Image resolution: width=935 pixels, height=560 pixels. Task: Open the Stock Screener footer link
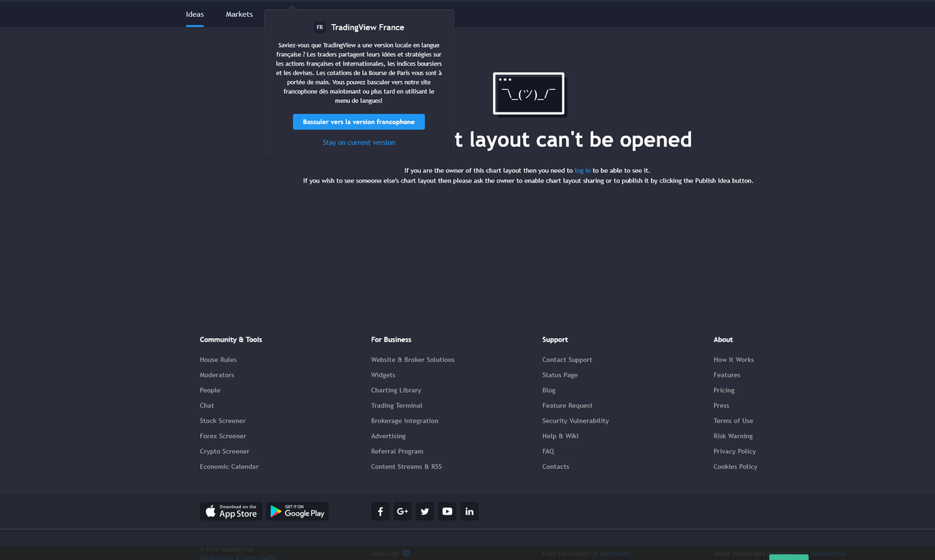(223, 421)
